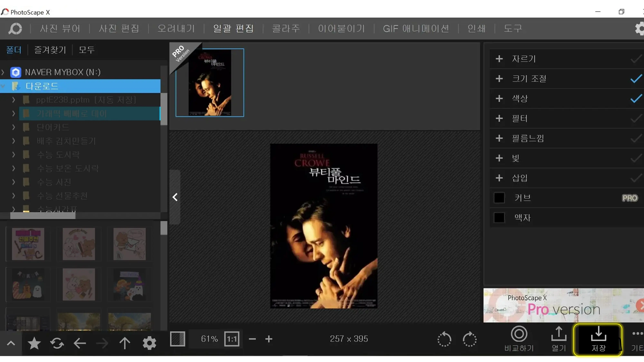Viewport: 644px width, 362px height.
Task: Open the 콜라주 tab
Action: coord(286,28)
